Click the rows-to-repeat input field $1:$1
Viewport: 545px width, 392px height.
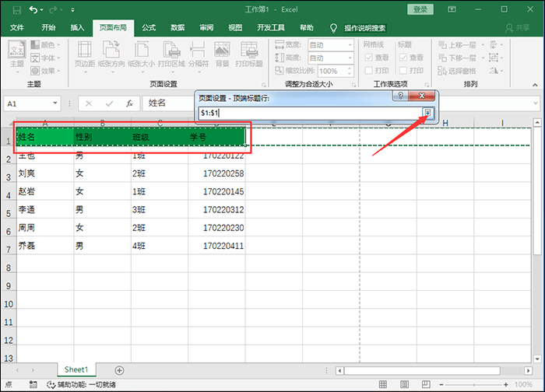[x=311, y=113]
